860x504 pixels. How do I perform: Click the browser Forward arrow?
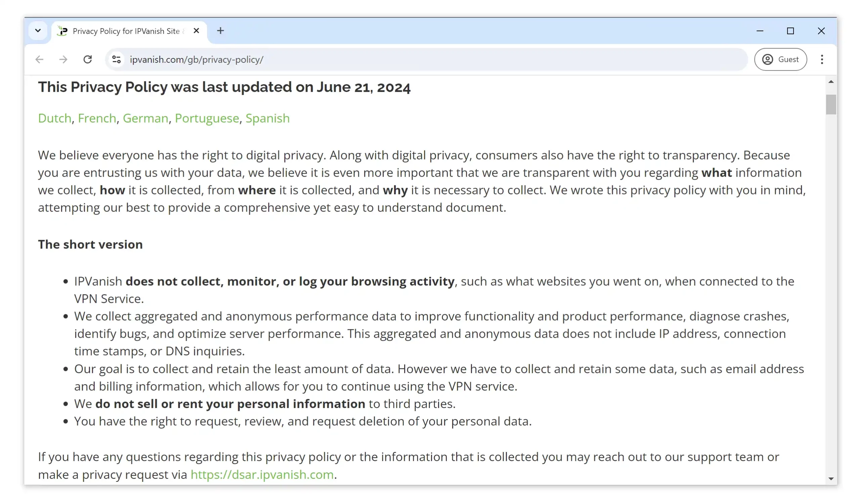point(63,59)
